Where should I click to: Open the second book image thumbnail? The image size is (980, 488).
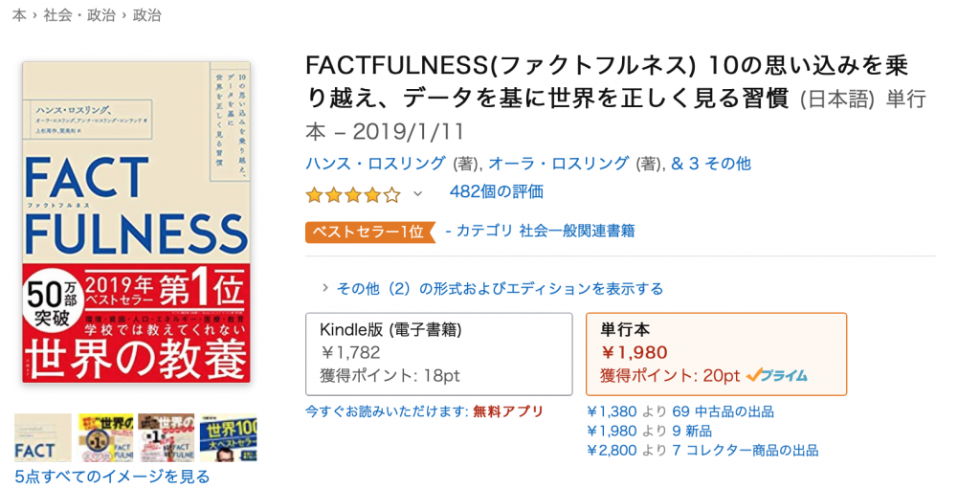point(105,437)
